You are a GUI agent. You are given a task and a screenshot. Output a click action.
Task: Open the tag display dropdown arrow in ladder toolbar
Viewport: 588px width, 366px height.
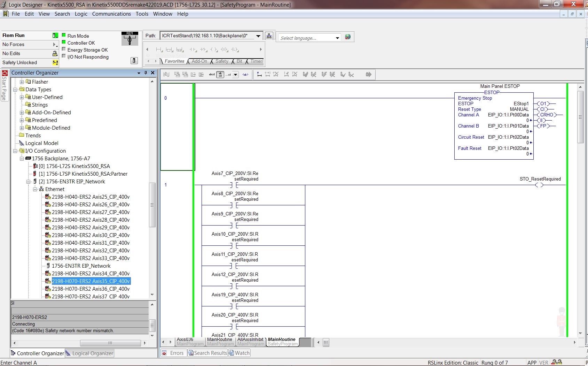pyautogui.click(x=236, y=74)
